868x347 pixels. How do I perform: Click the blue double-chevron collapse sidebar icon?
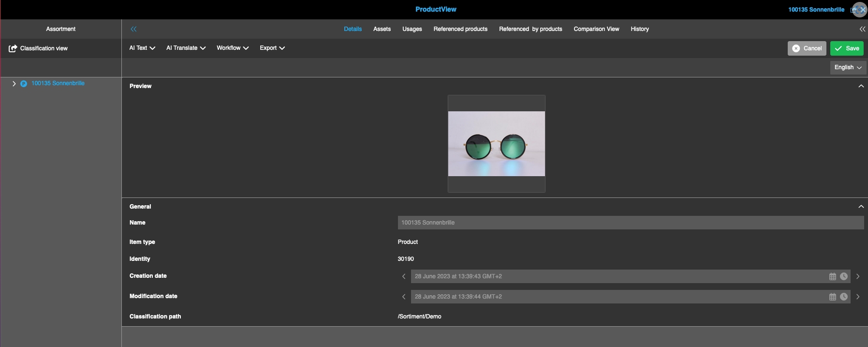pos(133,29)
